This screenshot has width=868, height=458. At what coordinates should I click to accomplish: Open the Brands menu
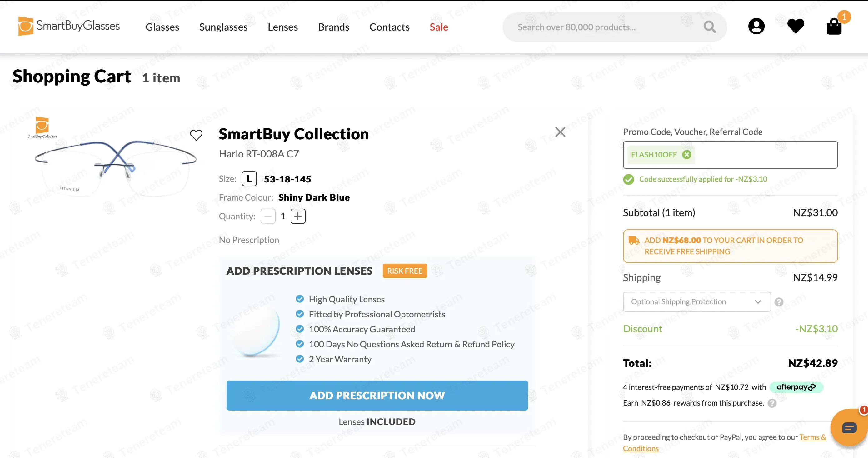coord(334,27)
